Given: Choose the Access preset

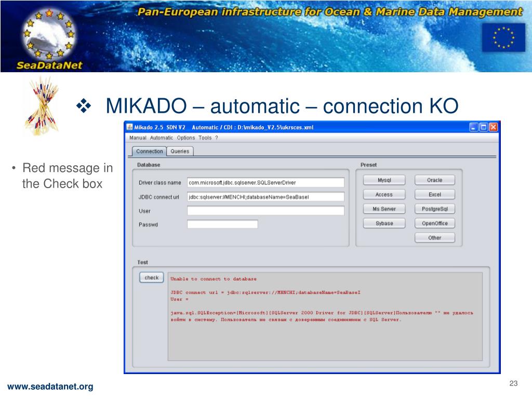Looking at the screenshot, I should (x=384, y=195).
